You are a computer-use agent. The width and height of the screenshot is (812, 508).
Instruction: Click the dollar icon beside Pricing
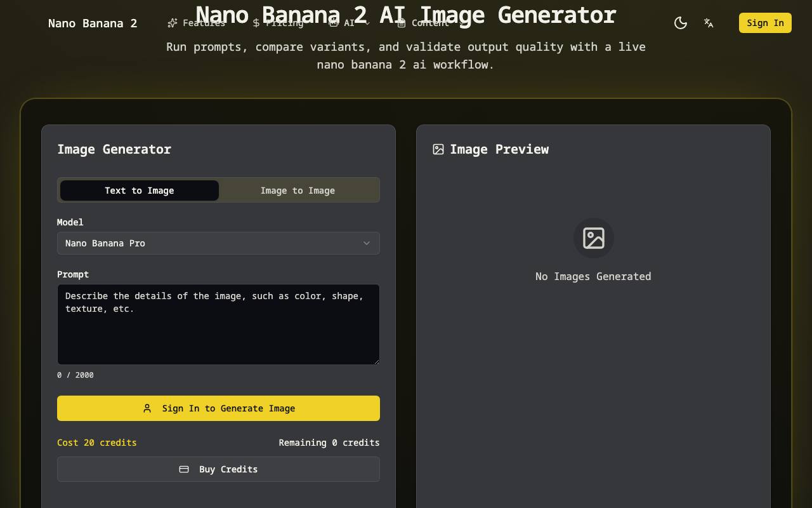(x=256, y=23)
